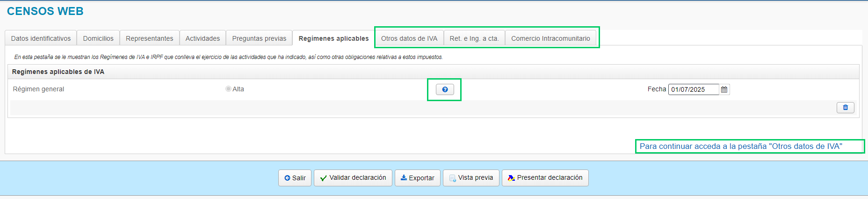This screenshot has width=868, height=199.
Task: Open Vista previa of the declaration
Action: point(471,178)
